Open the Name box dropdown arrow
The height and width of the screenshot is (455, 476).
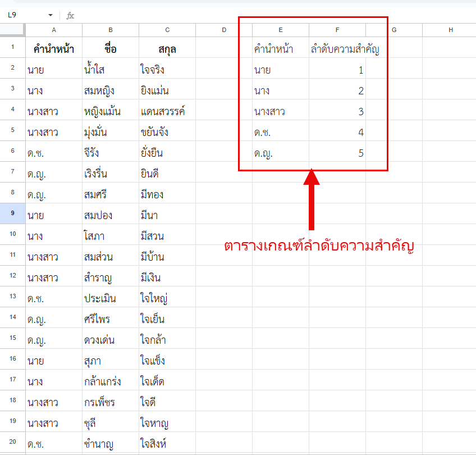point(51,15)
